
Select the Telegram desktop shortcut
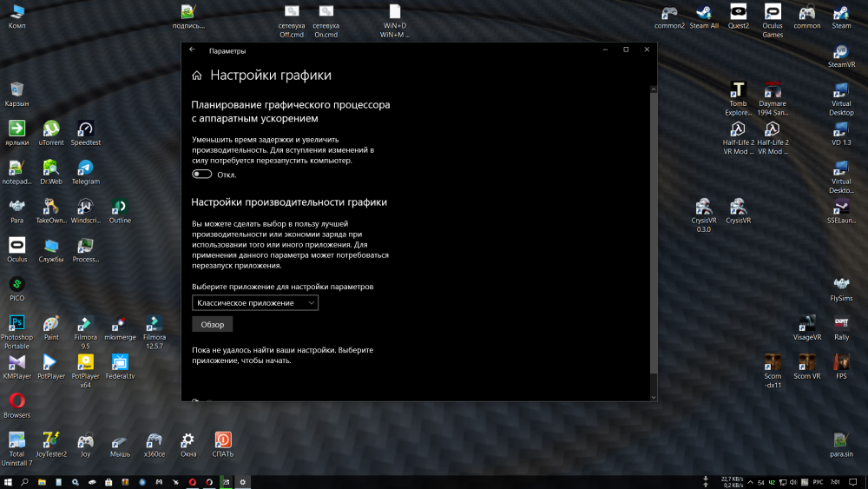86,172
